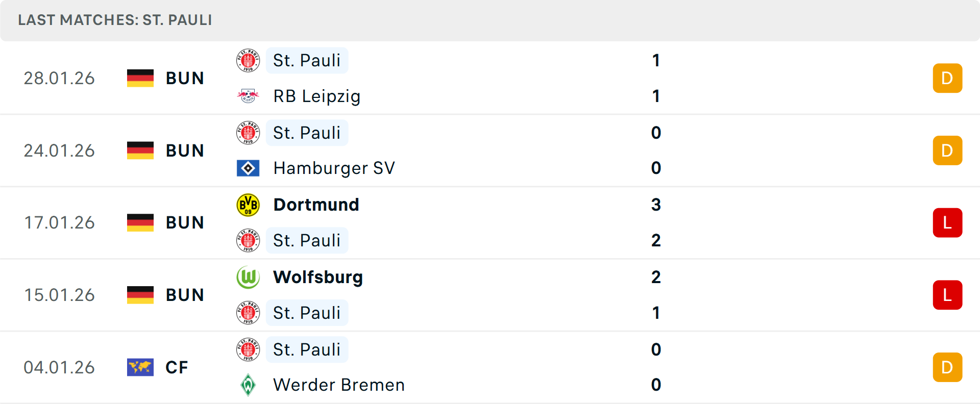Image resolution: width=980 pixels, height=404 pixels.
Task: Click the score 3 in the Dortmund match
Action: tap(656, 205)
